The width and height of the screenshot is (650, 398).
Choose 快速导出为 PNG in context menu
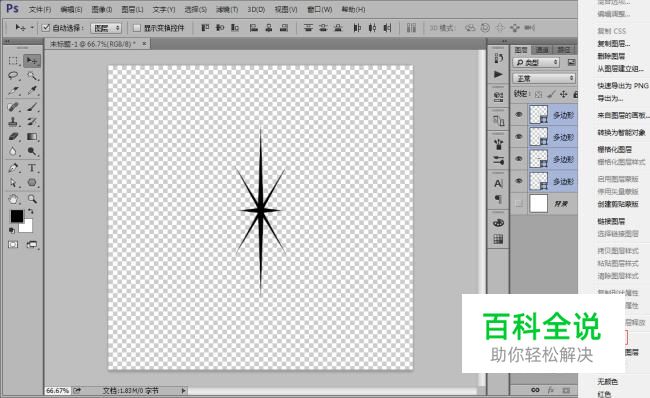pyautogui.click(x=623, y=85)
